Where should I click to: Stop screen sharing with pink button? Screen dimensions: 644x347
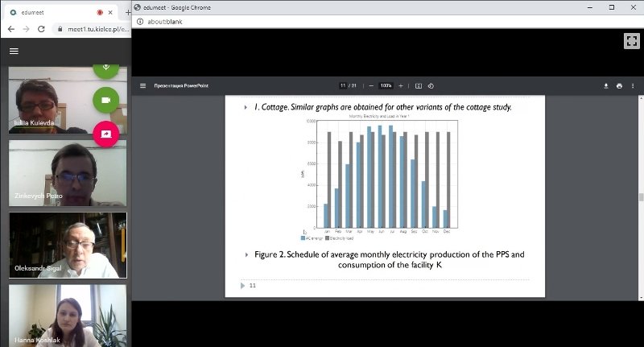point(106,134)
